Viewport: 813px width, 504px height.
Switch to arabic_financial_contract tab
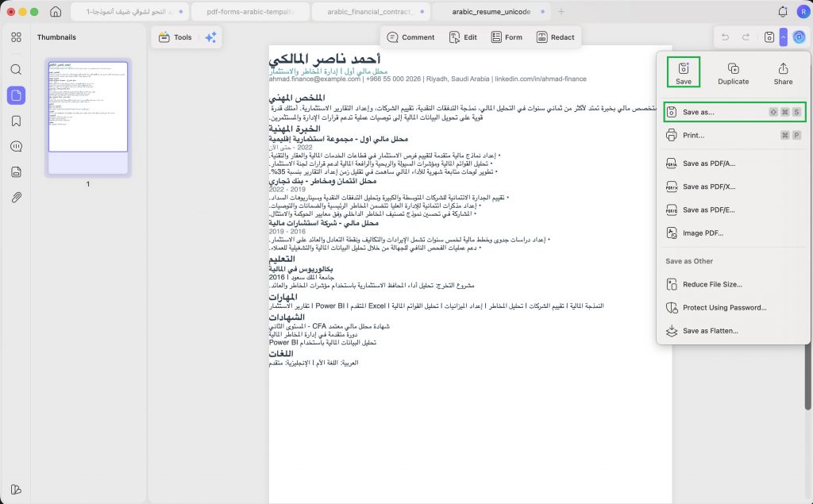(370, 11)
